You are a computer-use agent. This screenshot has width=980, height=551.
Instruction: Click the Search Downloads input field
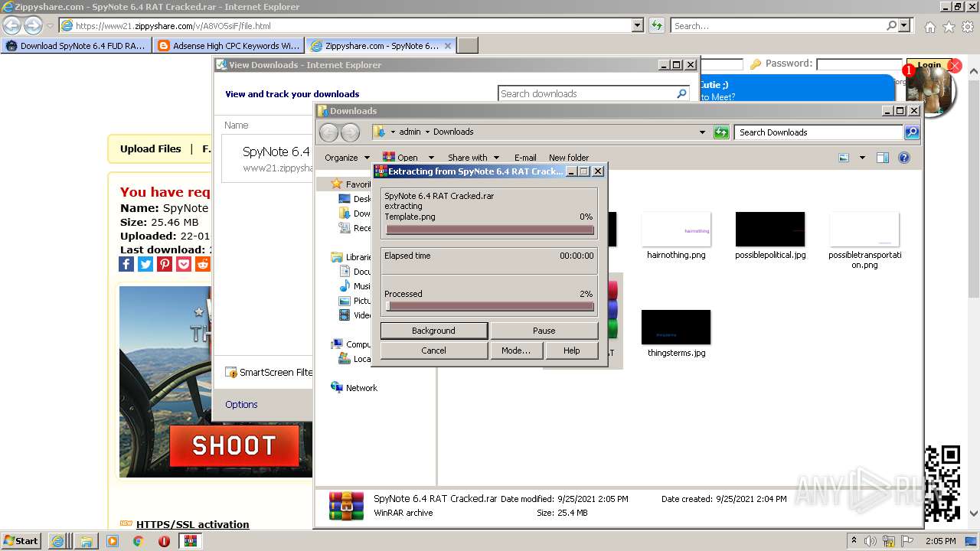(x=818, y=132)
